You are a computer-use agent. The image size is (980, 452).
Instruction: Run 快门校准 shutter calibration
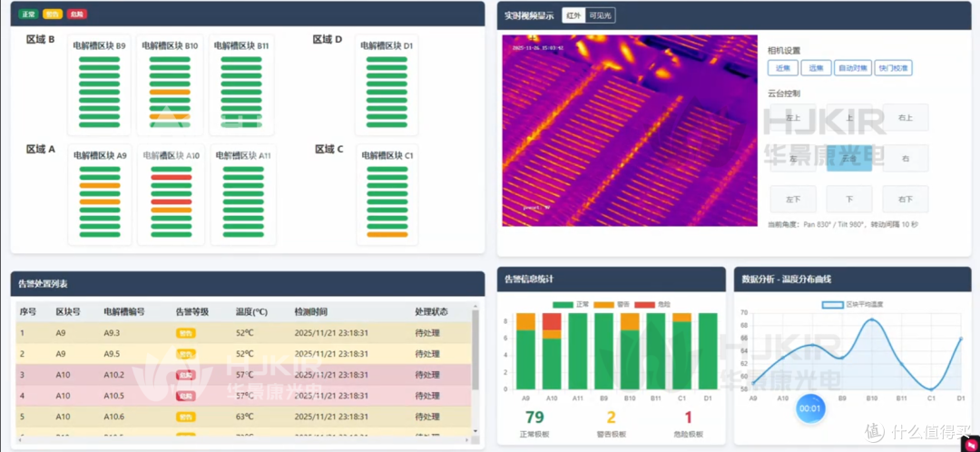pyautogui.click(x=893, y=67)
